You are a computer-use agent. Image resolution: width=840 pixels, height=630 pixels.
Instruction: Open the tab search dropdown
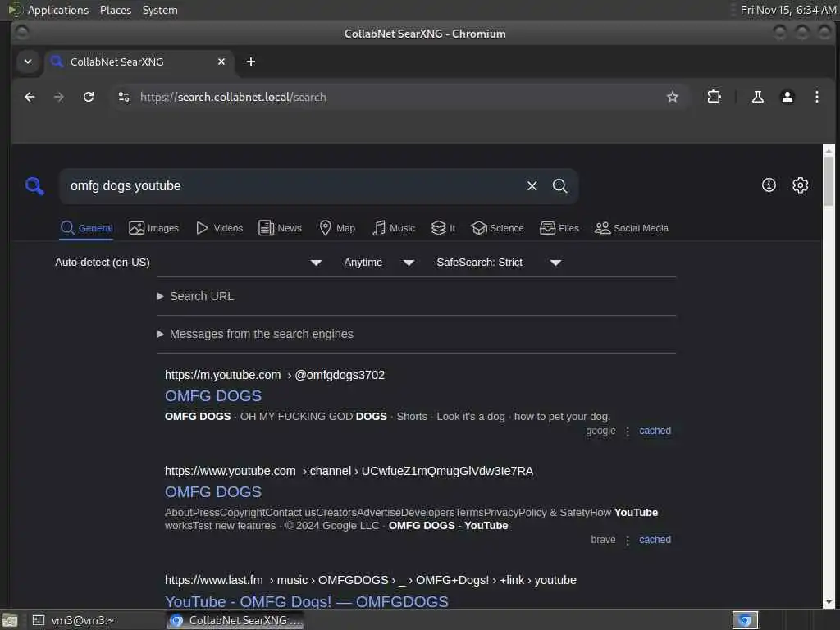(28, 62)
